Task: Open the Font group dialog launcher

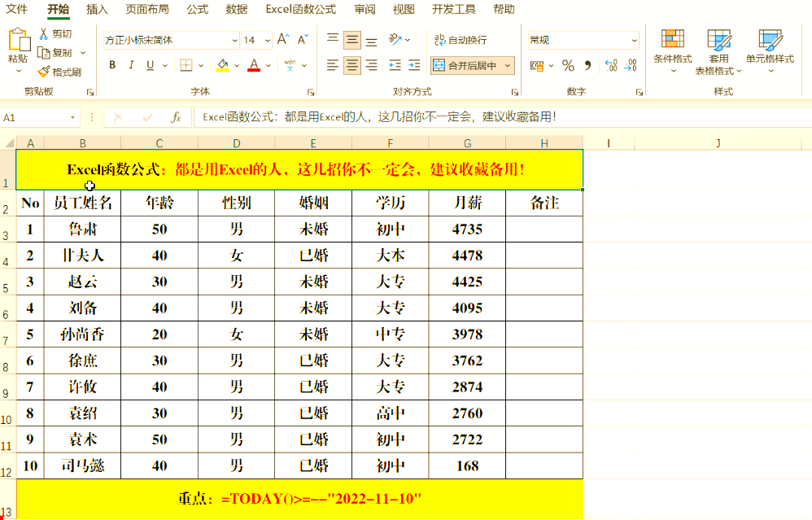Action: (311, 92)
